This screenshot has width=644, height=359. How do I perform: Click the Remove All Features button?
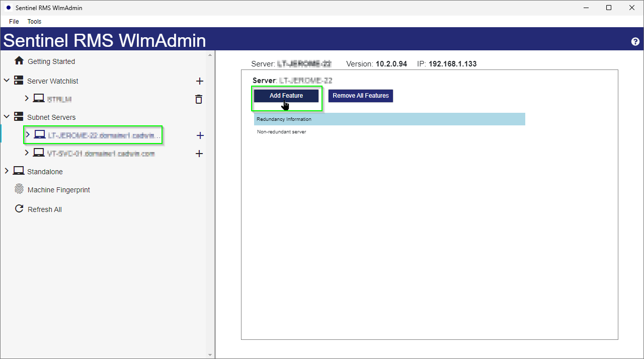361,96
